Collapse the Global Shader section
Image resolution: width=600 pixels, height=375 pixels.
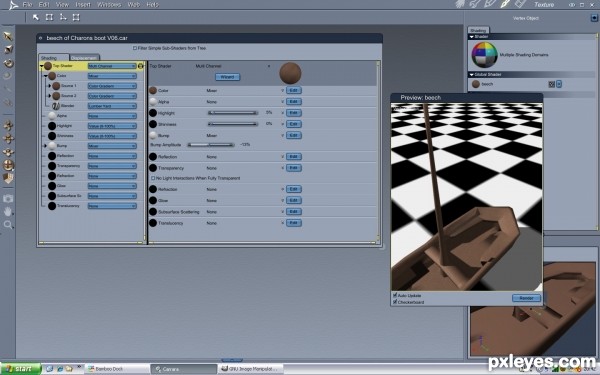[x=471, y=75]
